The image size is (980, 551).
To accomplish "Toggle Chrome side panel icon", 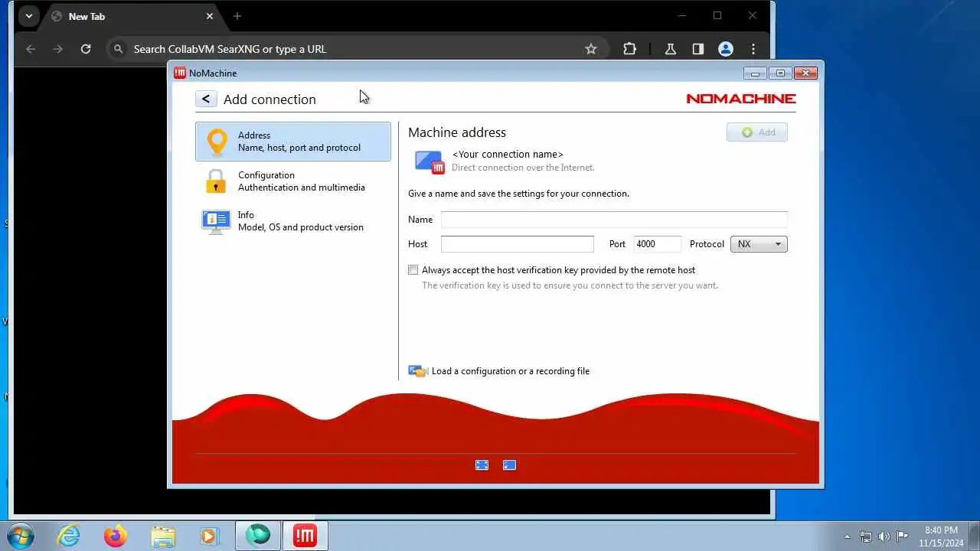I will (698, 49).
